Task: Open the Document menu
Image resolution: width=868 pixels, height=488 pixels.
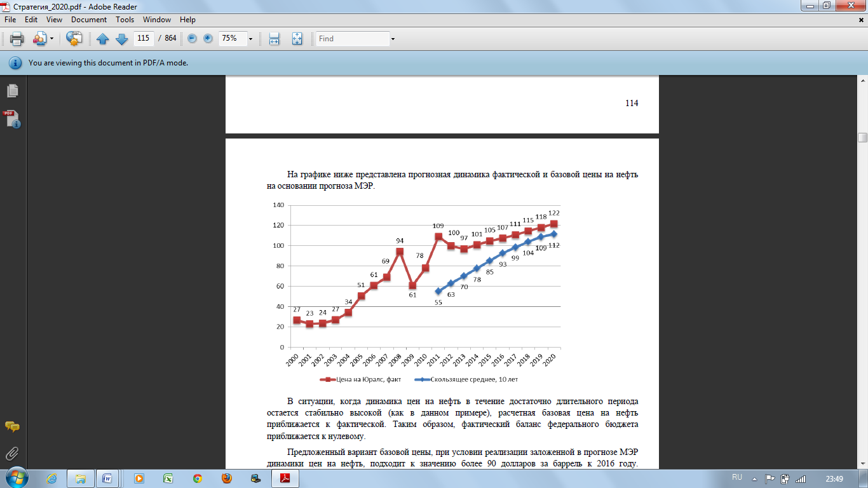Action: click(x=89, y=20)
